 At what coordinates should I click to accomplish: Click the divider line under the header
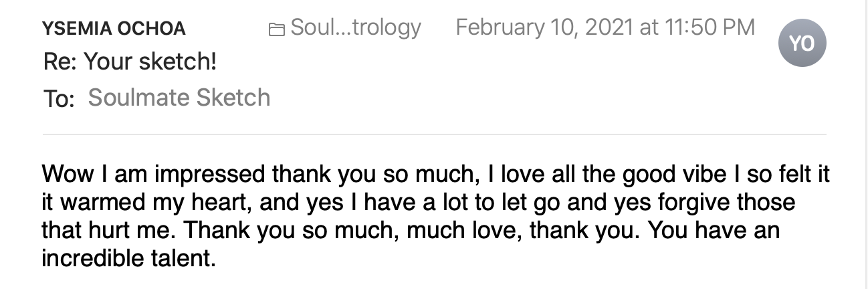click(434, 134)
